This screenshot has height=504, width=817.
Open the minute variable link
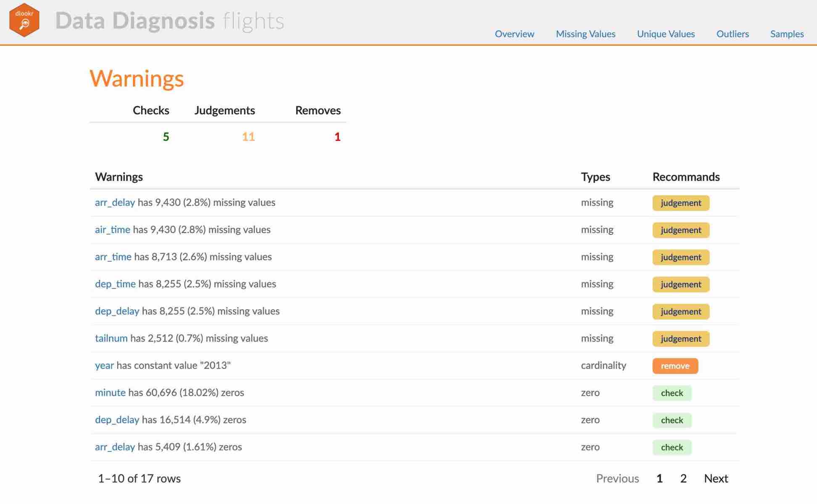110,393
